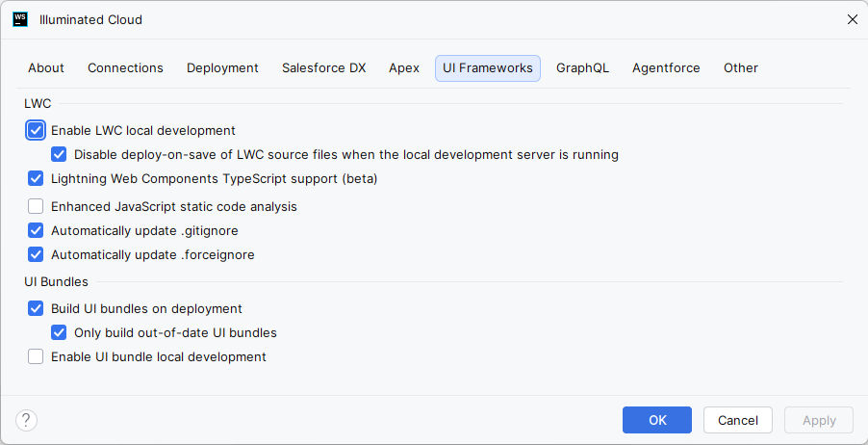868x445 pixels.
Task: Click the WebStorm logo icon in title bar
Action: click(x=20, y=19)
